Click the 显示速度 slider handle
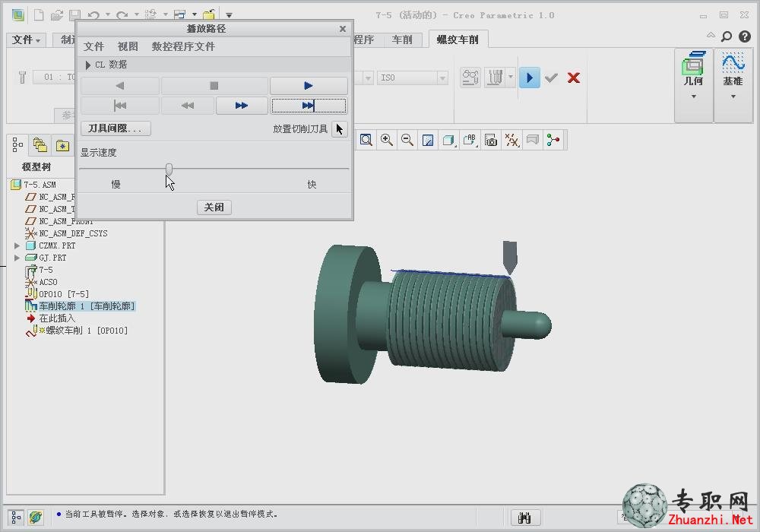Viewport: 760px width, 532px height. click(169, 169)
